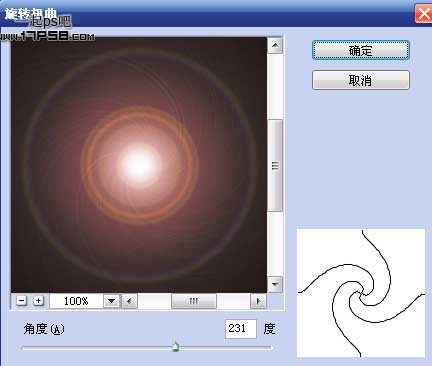Open the 100% zoom level dropdown
Screen dimensions: 432x366
point(111,301)
